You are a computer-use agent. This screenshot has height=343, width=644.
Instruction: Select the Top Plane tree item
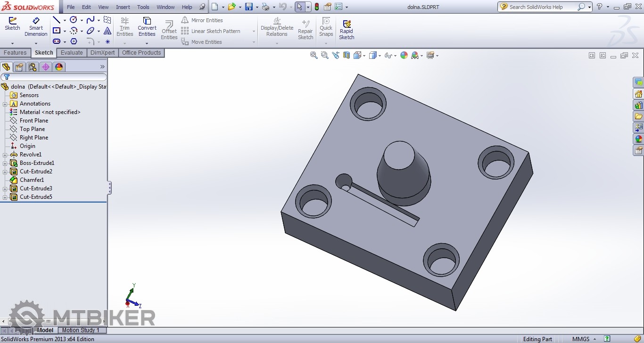32,129
